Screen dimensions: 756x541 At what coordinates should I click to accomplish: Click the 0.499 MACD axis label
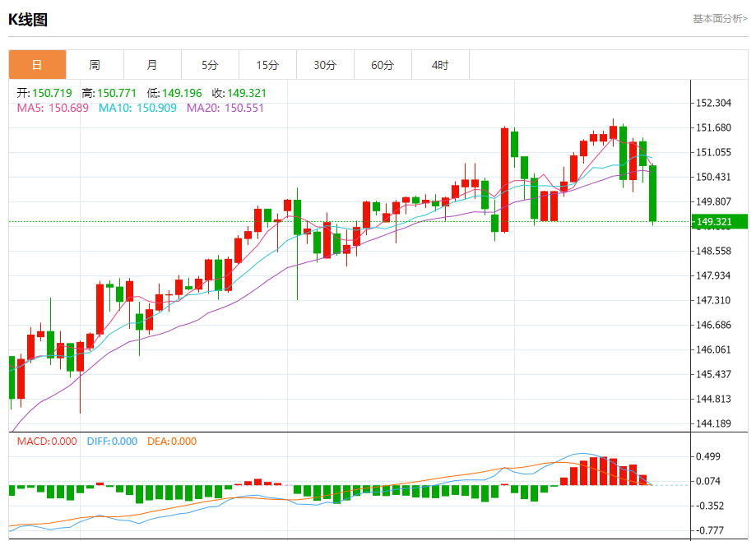708,456
